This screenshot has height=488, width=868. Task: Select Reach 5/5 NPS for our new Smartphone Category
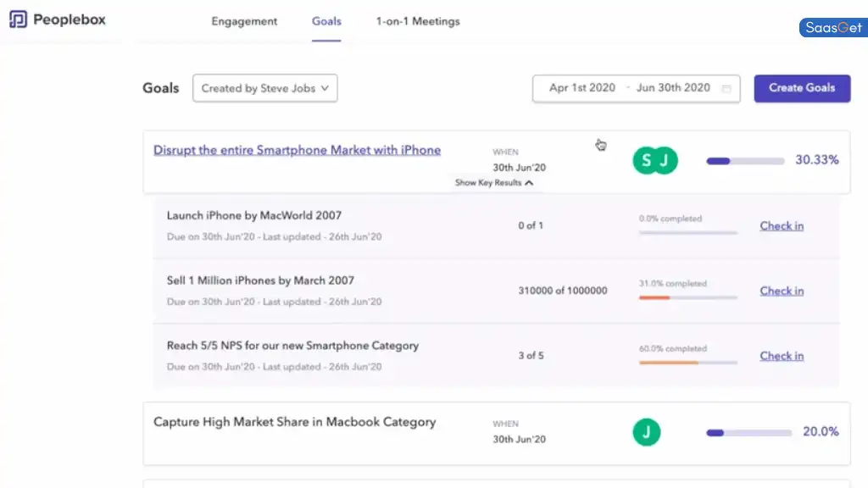click(292, 346)
